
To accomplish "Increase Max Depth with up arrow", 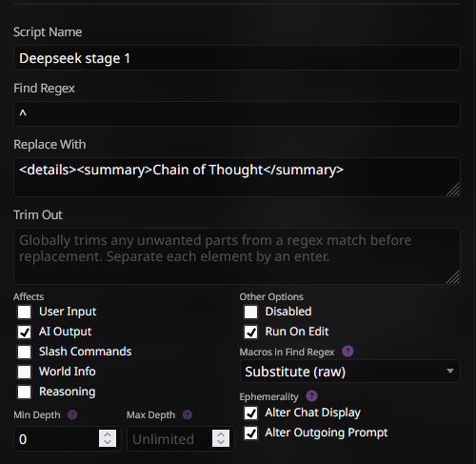I will pyautogui.click(x=221, y=434).
